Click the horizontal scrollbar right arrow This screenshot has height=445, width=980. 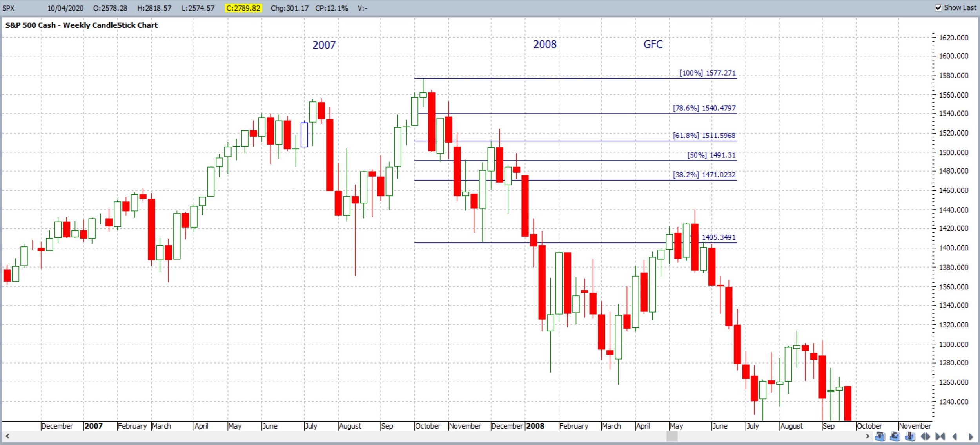[867, 436]
